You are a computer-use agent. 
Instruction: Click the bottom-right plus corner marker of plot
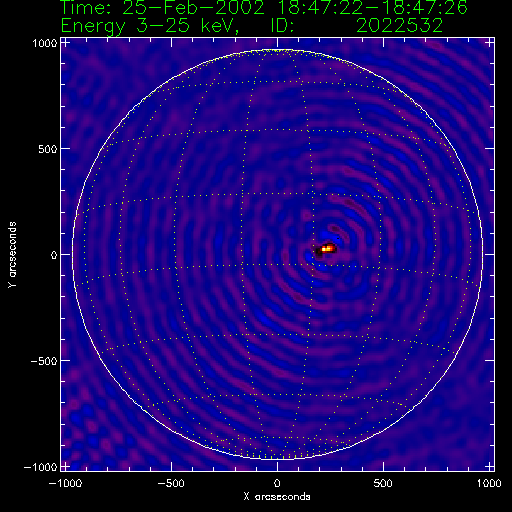coord(489,466)
